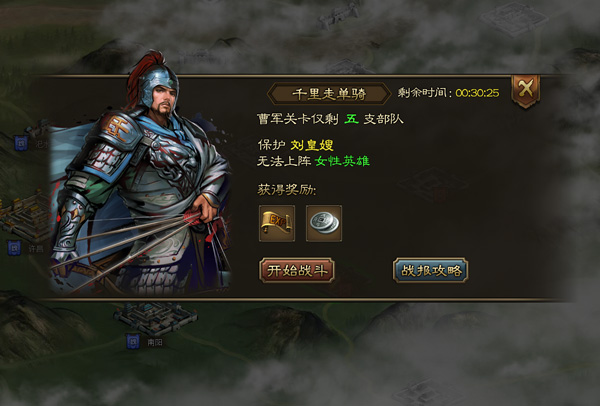Click the 千里走单骑 title banner
Screen dimensions: 600x406
(x=329, y=94)
